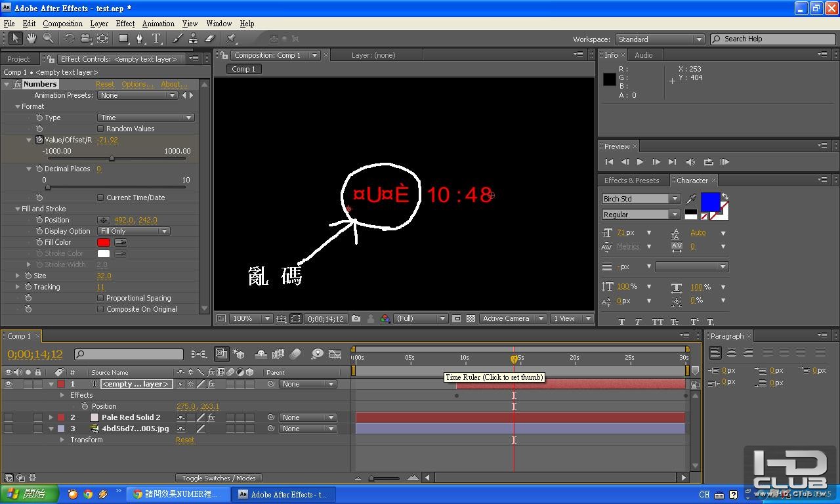840x504 pixels.
Task: Click the red Fill Color swatch
Action: click(x=104, y=242)
